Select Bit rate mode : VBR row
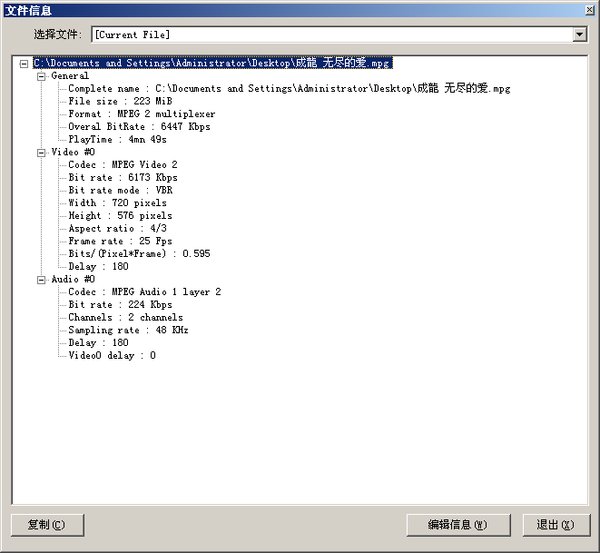The image size is (600, 553). (x=120, y=190)
